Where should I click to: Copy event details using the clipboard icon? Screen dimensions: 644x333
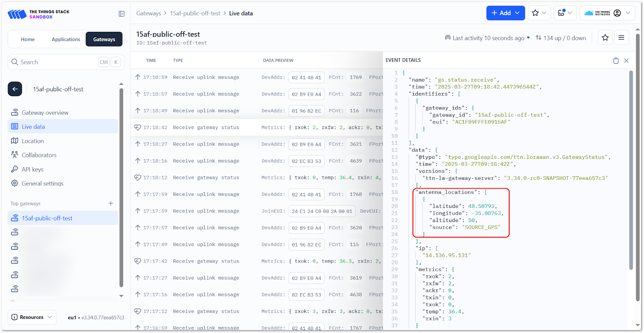point(615,61)
